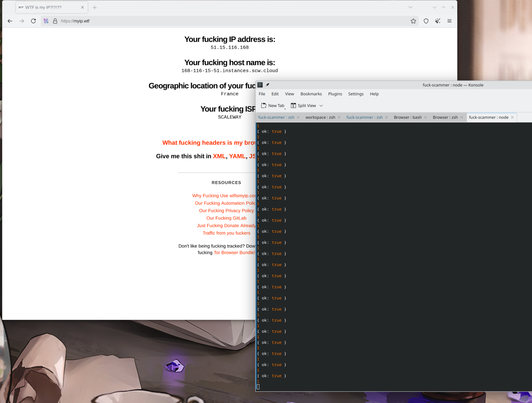Image resolution: width=532 pixels, height=403 pixels.
Task: Expand the Split View dropdown chevron
Action: pos(321,106)
